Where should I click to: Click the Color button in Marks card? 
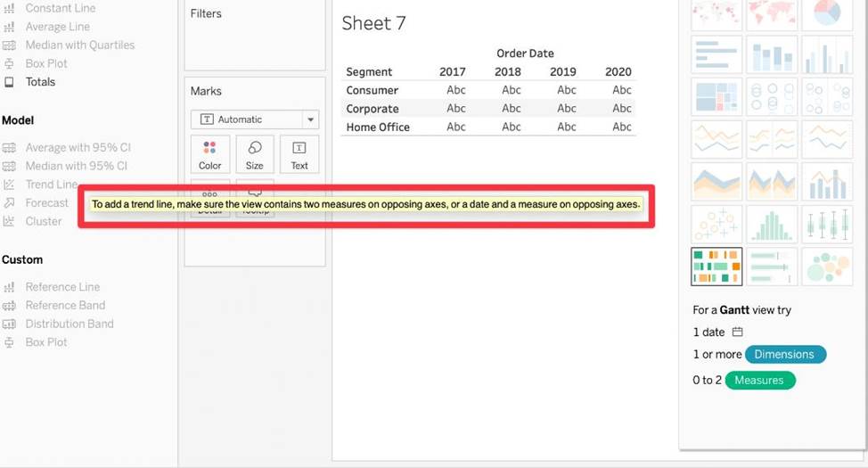(x=209, y=154)
